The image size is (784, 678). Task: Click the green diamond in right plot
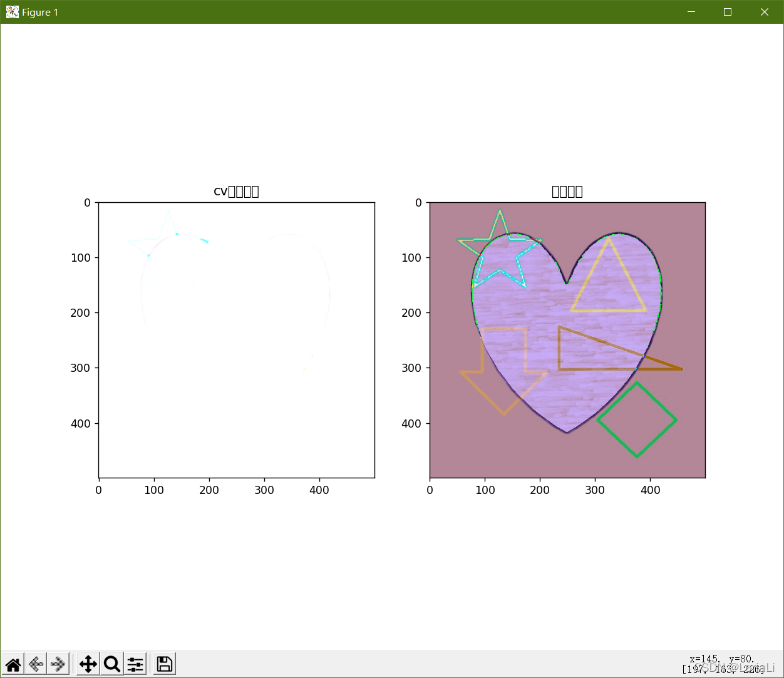[x=637, y=419]
